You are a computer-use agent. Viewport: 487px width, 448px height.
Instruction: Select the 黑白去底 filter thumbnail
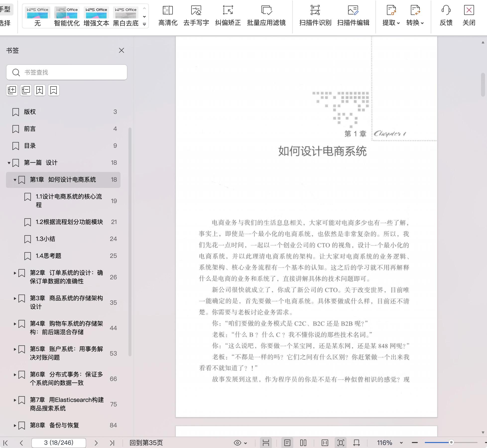(126, 16)
